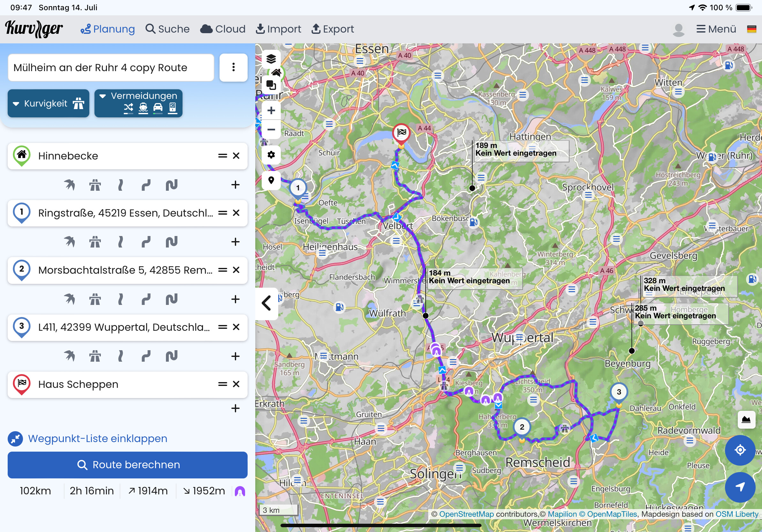Select beeline mode after Morsbachtalstraße waypoint
The width and height of the screenshot is (762, 532).
tap(69, 299)
